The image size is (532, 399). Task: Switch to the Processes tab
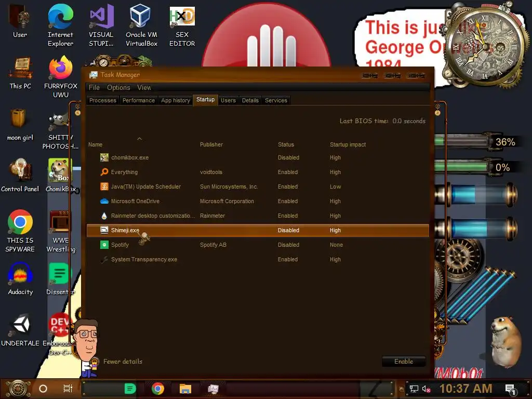point(103,100)
